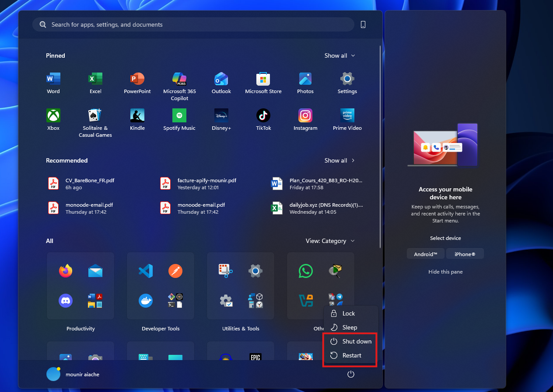Click the Start menu vertical scrollbar
Viewport: 553px width, 392px height.
380,146
